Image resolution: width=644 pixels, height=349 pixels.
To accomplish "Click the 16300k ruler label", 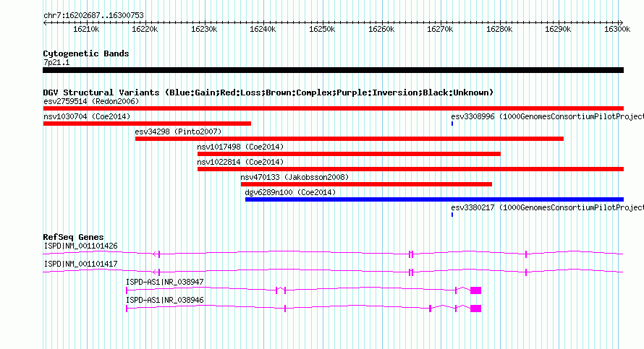I will [x=617, y=30].
